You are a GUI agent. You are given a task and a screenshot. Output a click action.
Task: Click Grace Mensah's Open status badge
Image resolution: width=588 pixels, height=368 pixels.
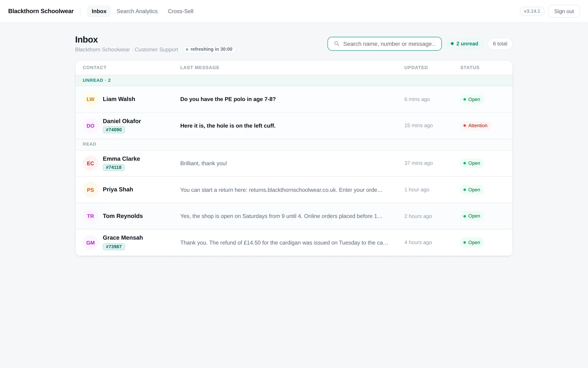coord(472,243)
